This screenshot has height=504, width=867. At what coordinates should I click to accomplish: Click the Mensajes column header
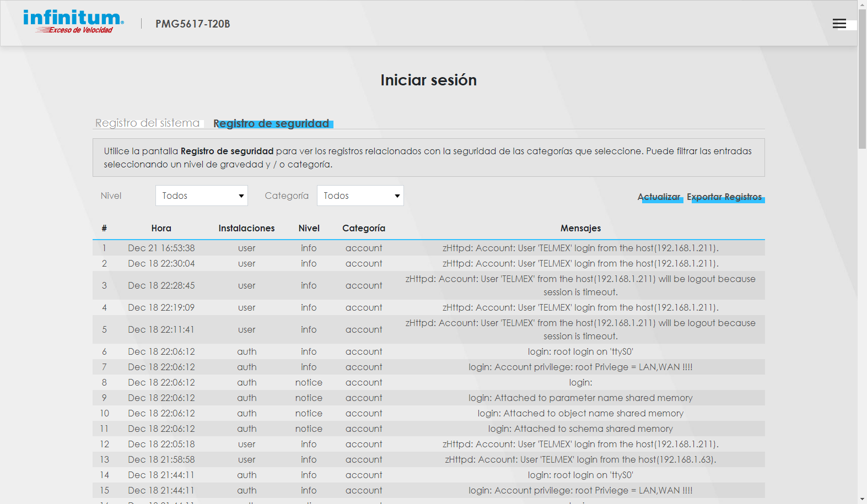(580, 228)
